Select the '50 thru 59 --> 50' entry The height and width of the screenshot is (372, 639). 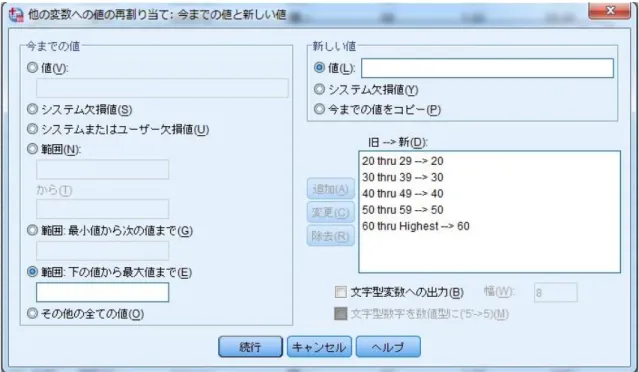[x=403, y=210]
